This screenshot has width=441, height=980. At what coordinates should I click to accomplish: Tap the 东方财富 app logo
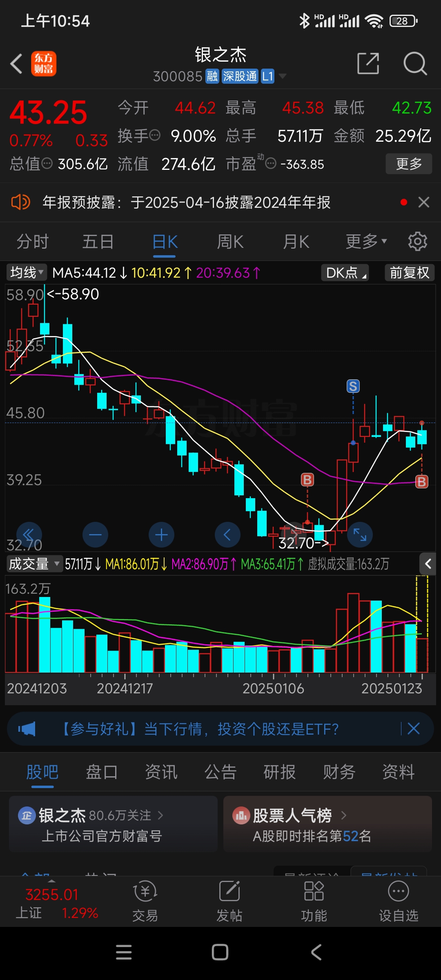tap(44, 64)
